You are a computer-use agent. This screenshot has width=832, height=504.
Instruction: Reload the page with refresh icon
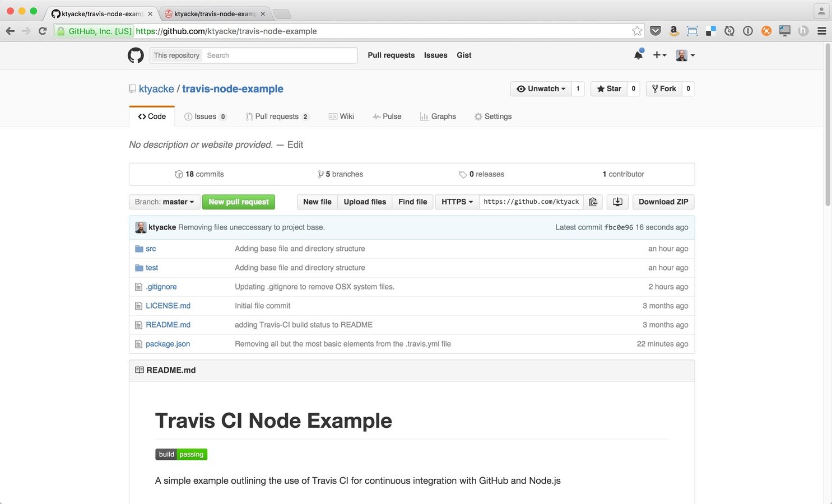pos(42,31)
